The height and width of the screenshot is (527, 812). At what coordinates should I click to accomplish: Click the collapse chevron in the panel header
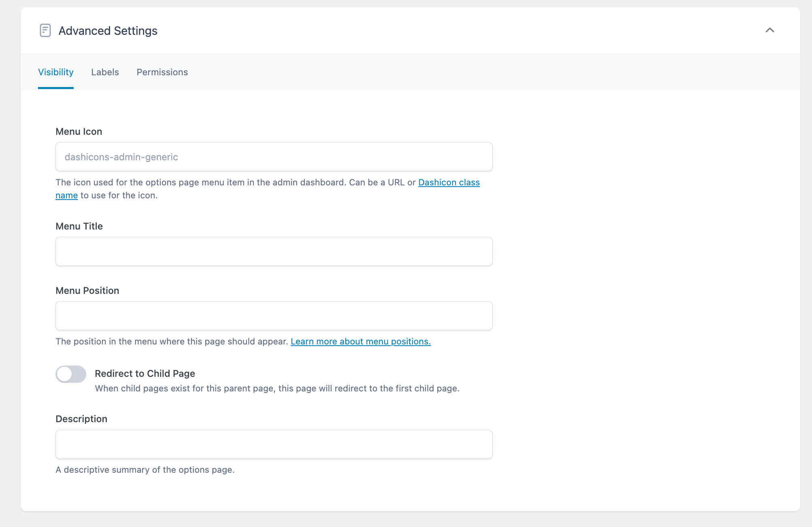(x=769, y=30)
